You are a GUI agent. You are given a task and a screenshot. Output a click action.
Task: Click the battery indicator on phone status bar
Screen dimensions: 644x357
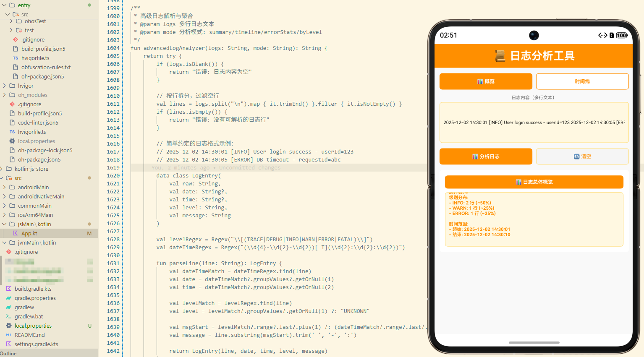point(622,35)
